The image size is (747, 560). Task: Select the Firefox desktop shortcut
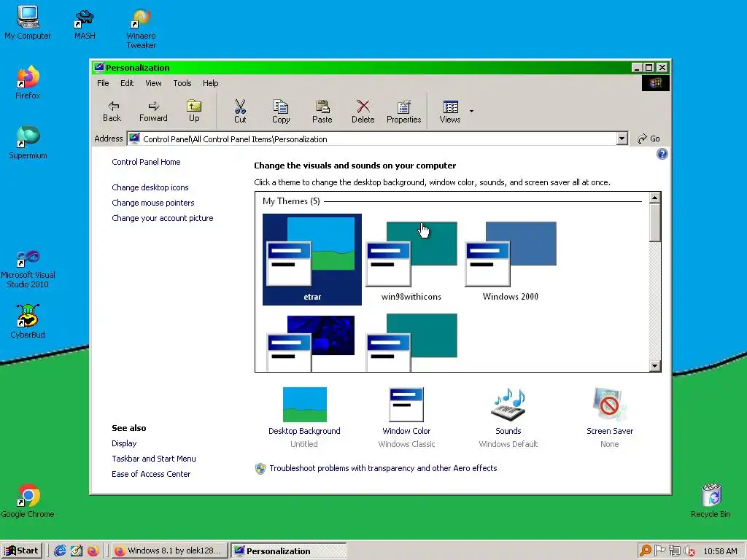28,82
